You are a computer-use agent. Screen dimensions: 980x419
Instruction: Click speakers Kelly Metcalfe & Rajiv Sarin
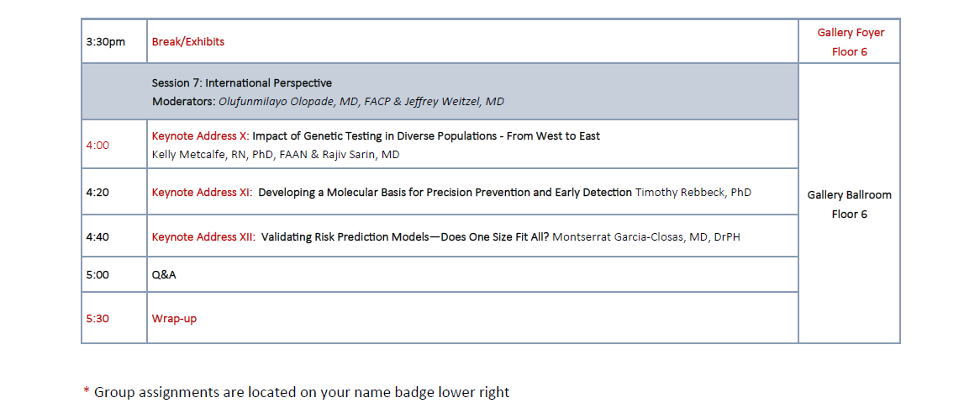[276, 155]
